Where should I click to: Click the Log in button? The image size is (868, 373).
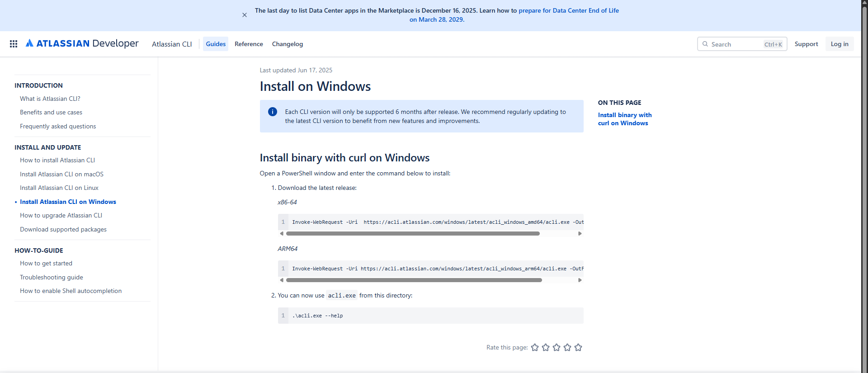(840, 44)
